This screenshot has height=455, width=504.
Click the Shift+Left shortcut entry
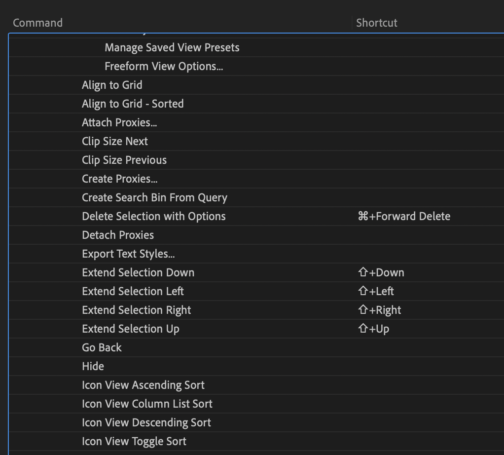coord(376,291)
